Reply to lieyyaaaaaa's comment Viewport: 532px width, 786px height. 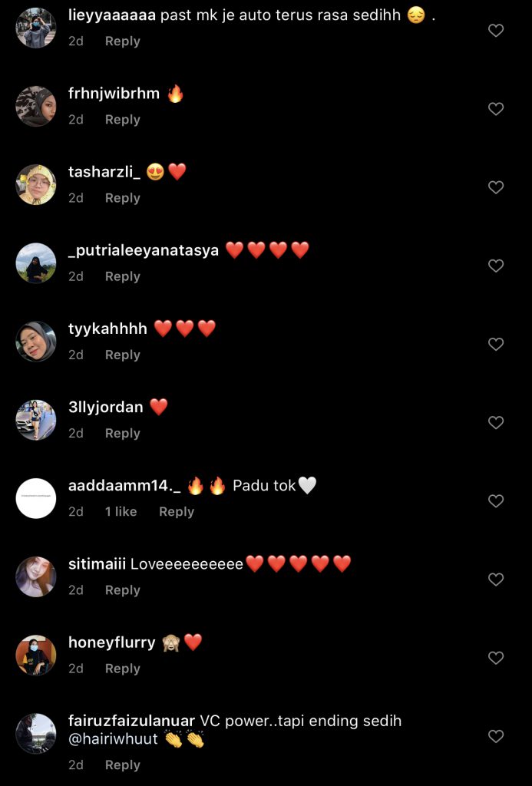122,41
